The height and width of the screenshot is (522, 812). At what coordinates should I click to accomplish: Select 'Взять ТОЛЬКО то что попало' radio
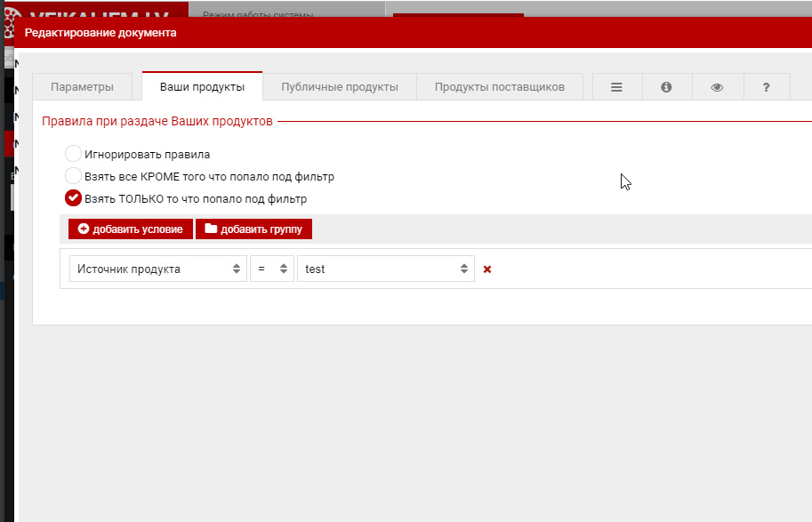(x=74, y=198)
